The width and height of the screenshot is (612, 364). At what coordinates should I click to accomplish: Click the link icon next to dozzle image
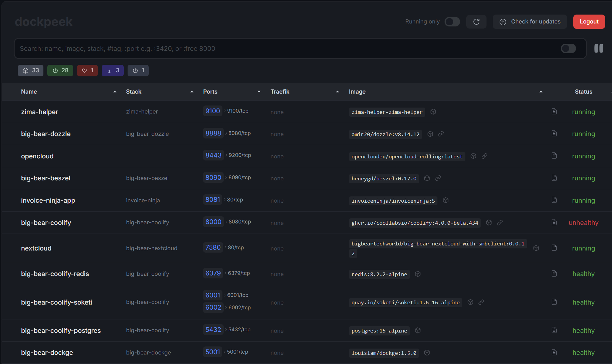(x=441, y=134)
